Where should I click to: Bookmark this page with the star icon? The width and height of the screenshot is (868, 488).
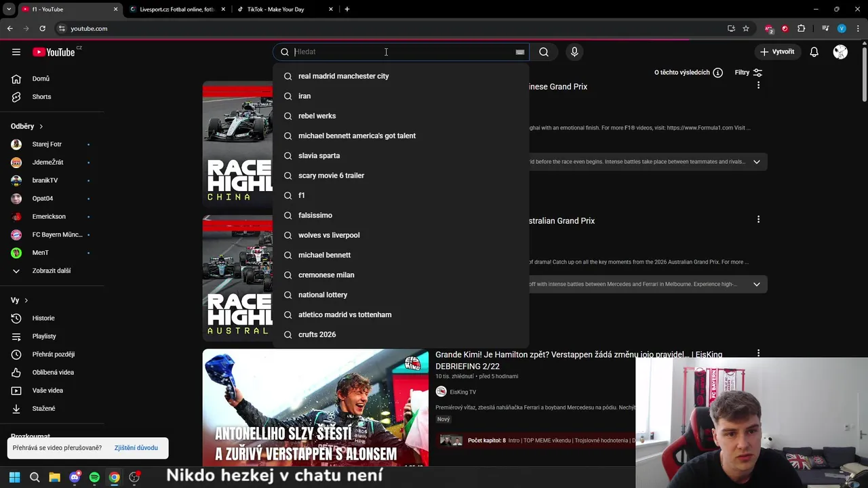click(746, 28)
